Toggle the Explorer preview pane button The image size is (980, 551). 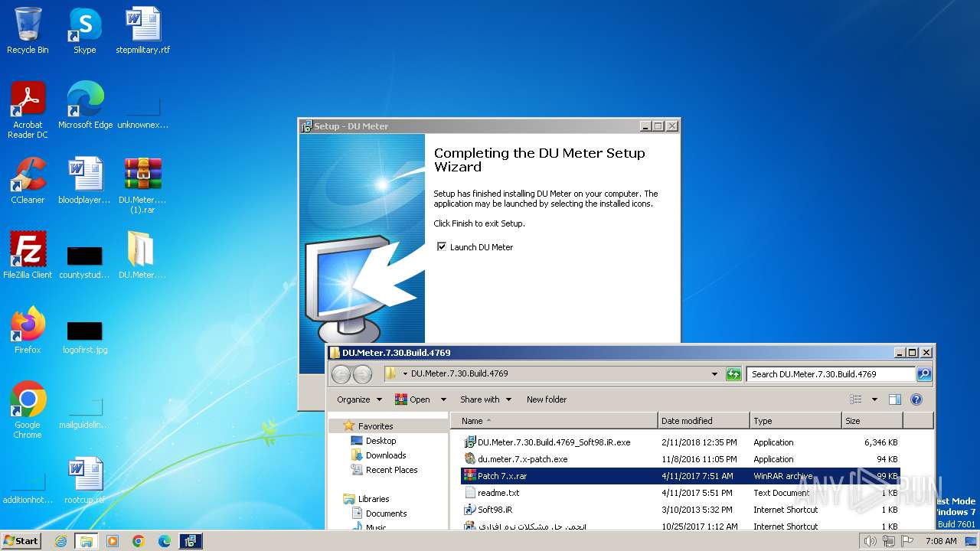coord(894,399)
